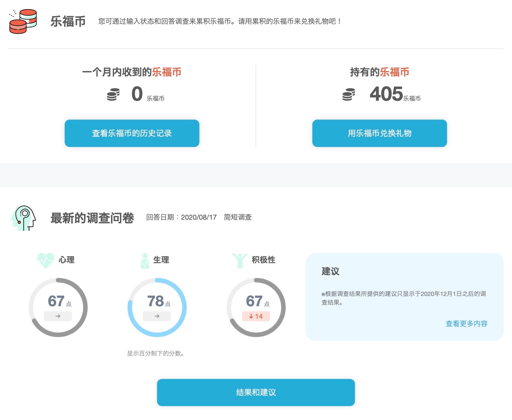Click the 建议 panel title
The width and height of the screenshot is (512, 420).
330,271
